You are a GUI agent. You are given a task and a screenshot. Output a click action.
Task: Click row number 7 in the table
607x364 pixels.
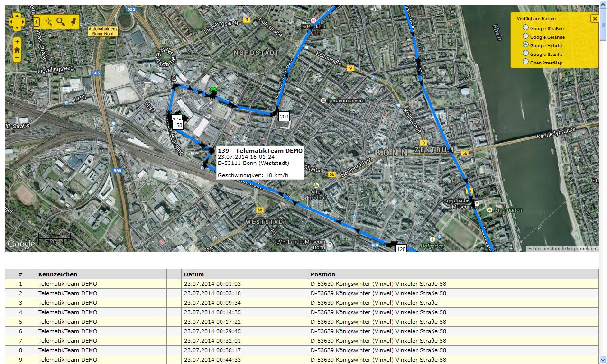[20, 341]
